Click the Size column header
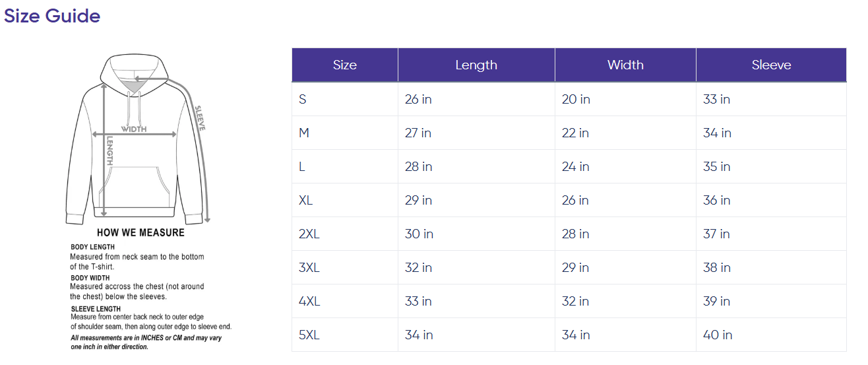 [344, 65]
